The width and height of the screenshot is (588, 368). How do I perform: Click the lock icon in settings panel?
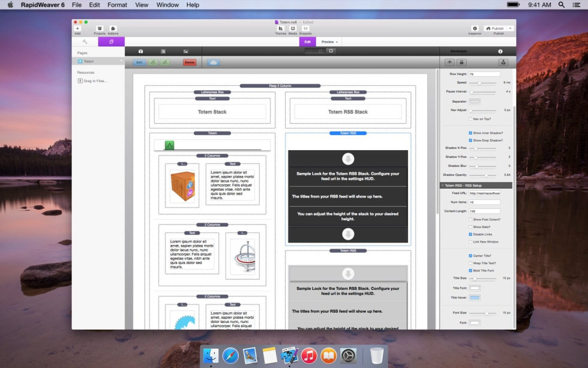(461, 62)
